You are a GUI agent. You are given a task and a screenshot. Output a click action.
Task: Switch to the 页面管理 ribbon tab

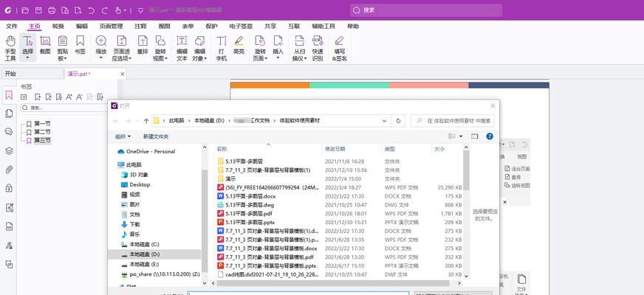tap(112, 27)
